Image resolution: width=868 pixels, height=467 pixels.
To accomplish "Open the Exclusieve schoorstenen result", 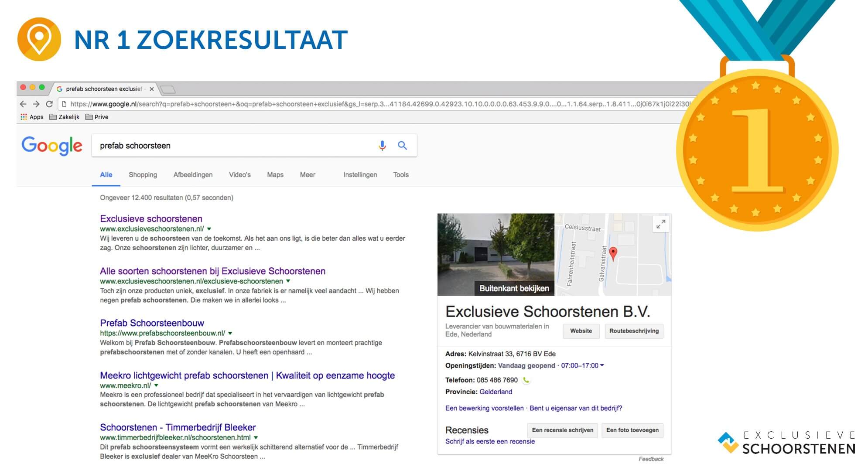I will pos(151,219).
